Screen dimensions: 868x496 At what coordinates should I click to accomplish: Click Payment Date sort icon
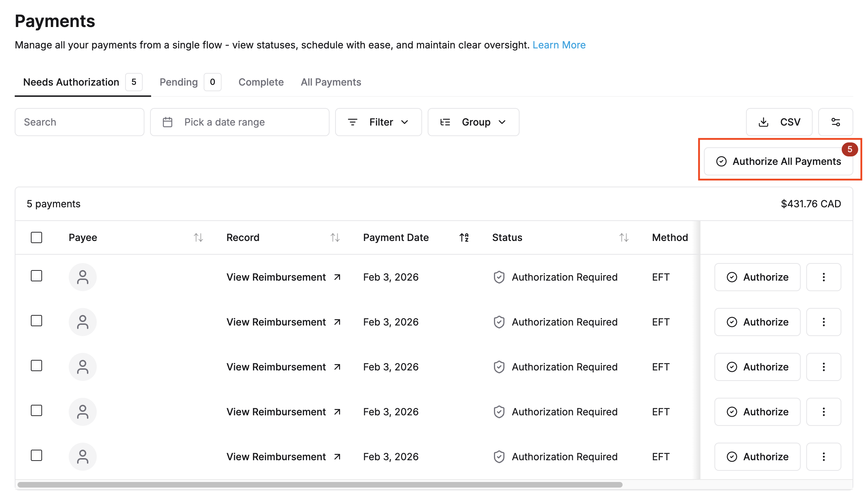(464, 237)
